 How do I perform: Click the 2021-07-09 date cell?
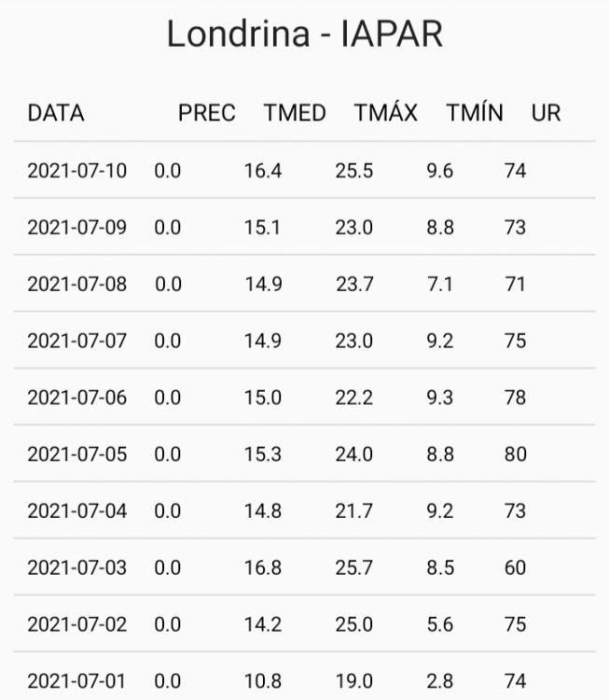[77, 228]
